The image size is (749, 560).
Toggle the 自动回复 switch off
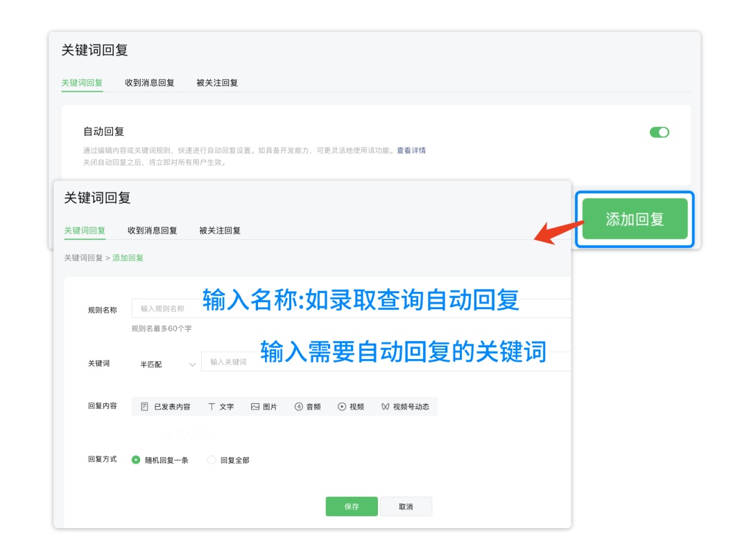(660, 132)
